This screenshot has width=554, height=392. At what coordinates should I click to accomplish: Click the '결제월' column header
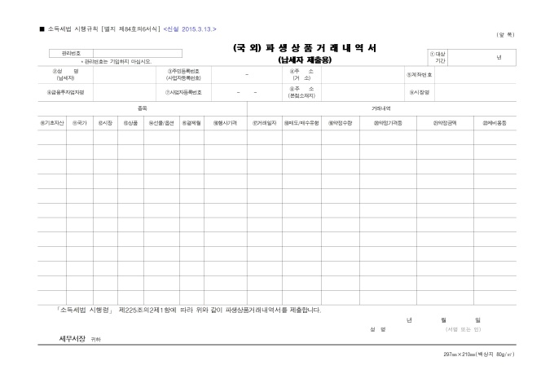[x=191, y=123]
